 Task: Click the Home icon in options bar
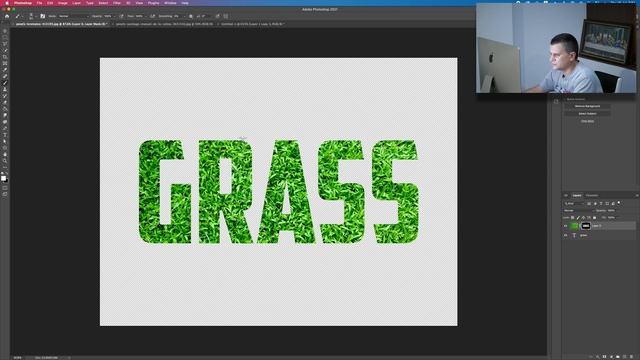(x=7, y=16)
